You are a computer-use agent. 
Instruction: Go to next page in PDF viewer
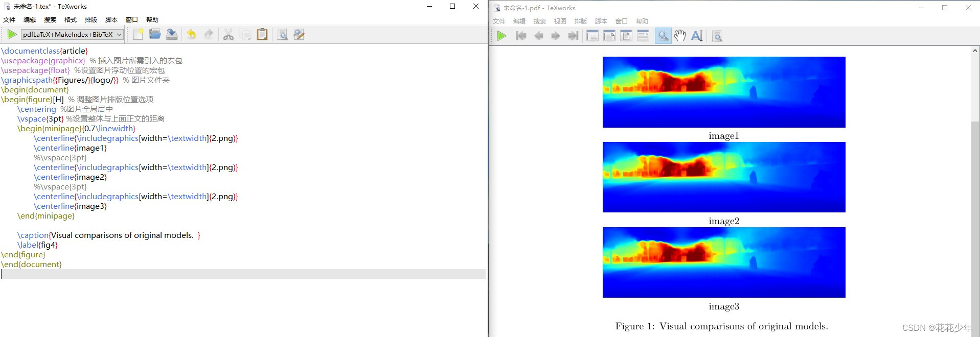click(556, 36)
